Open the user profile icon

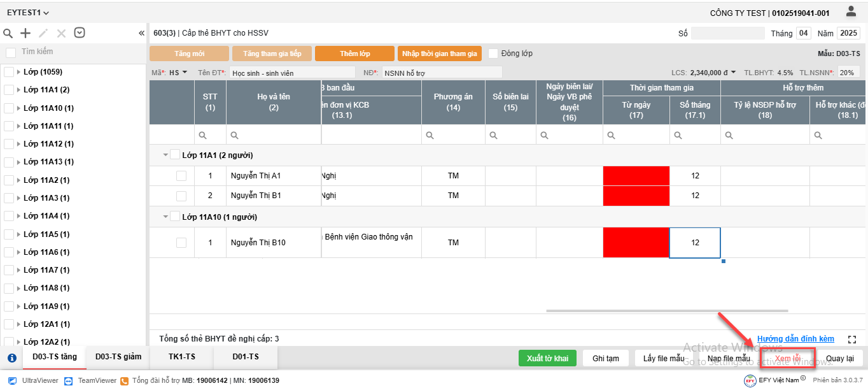point(851,11)
